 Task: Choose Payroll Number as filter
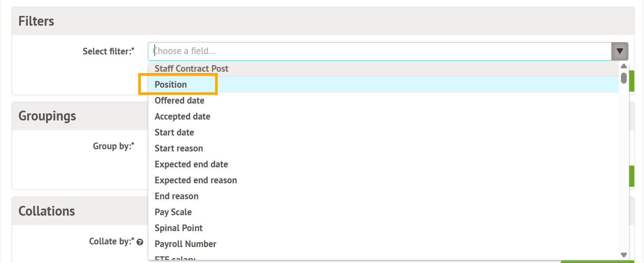point(185,244)
